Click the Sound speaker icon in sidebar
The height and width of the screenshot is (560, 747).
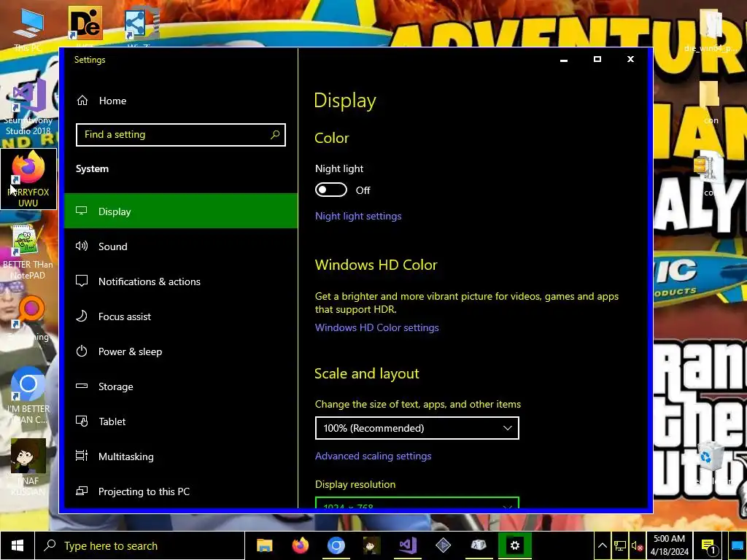pos(82,246)
